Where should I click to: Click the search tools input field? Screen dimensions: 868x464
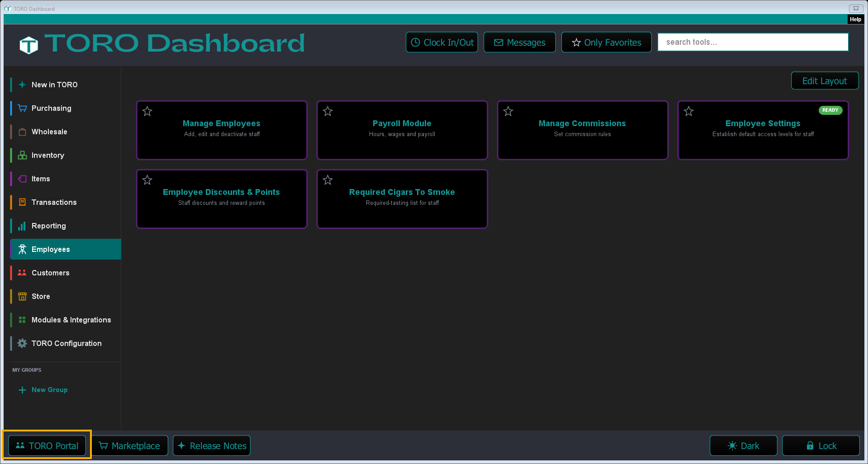(x=753, y=42)
